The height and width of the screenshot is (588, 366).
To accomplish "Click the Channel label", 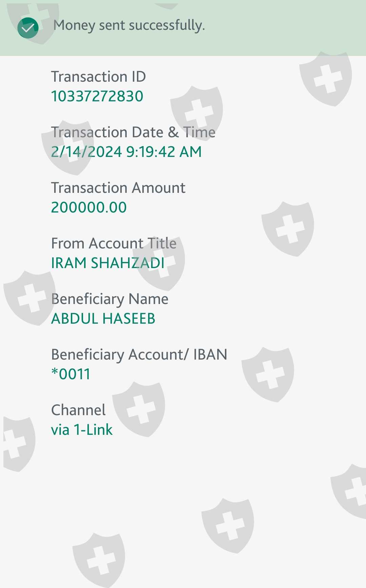I will point(78,410).
